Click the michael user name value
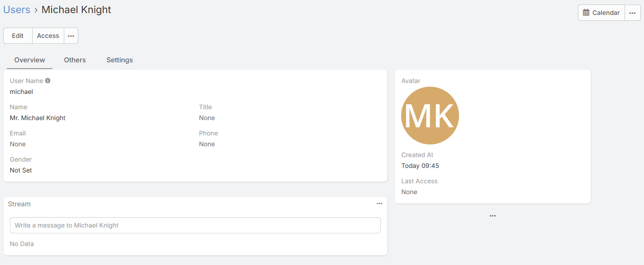 (x=21, y=92)
